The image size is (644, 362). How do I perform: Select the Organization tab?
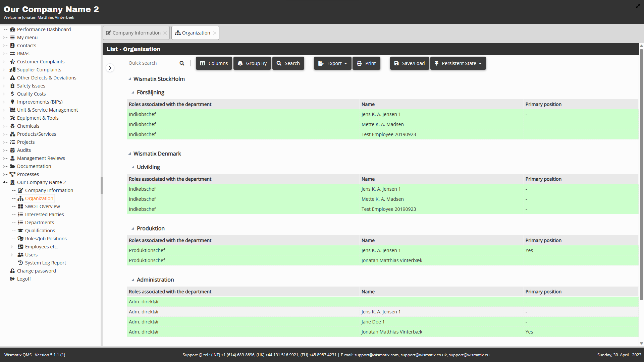point(196,33)
